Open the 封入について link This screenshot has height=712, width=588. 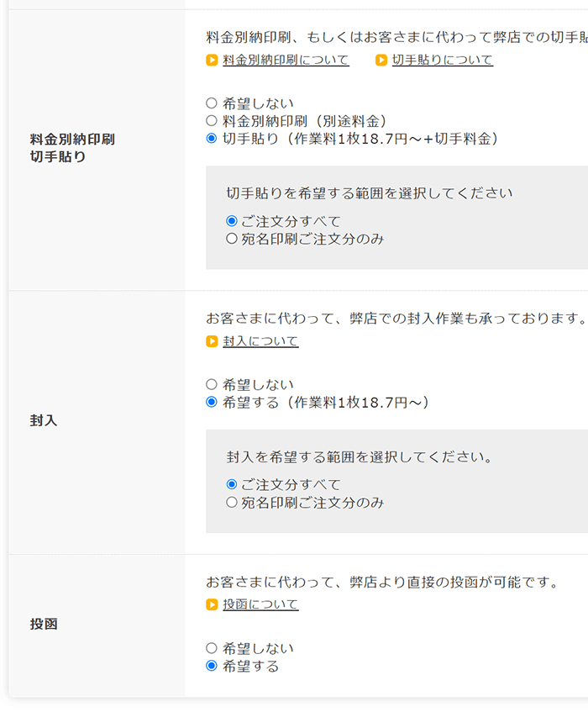pyautogui.click(x=260, y=341)
